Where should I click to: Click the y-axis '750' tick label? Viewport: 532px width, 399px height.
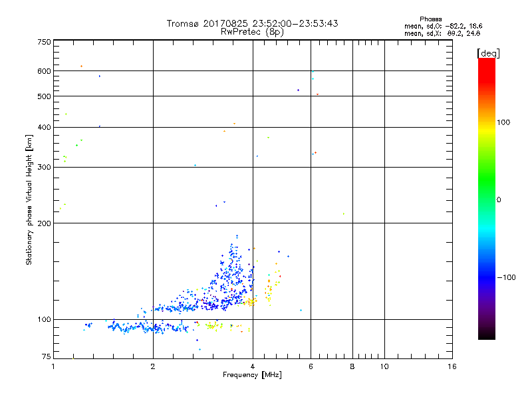pyautogui.click(x=45, y=42)
